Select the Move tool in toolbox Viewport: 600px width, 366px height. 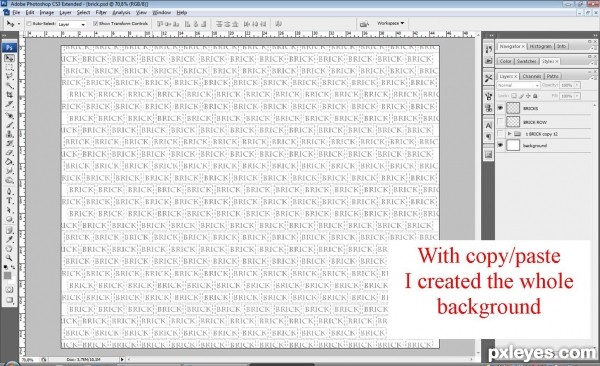[x=9, y=58]
